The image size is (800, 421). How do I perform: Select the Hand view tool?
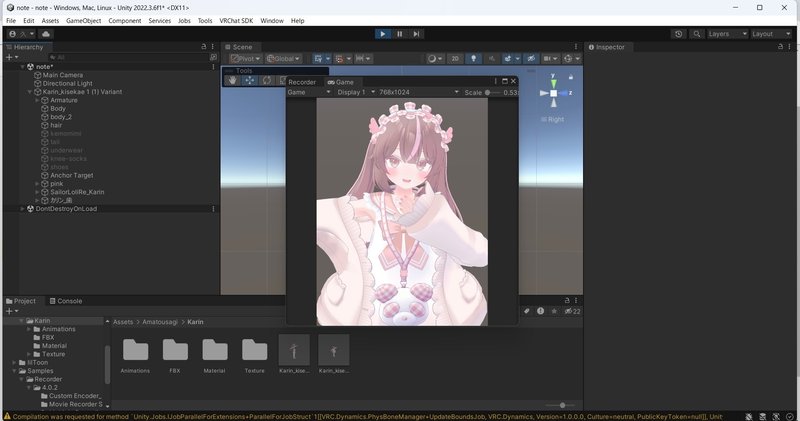233,81
